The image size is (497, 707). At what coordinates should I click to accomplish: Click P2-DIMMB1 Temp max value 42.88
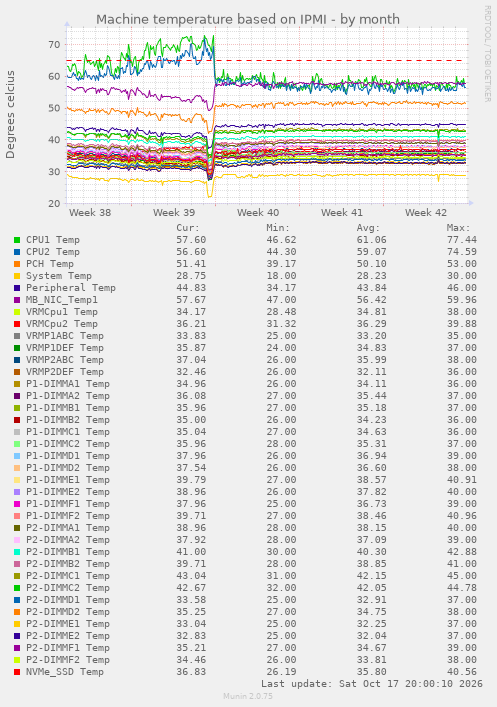(461, 552)
